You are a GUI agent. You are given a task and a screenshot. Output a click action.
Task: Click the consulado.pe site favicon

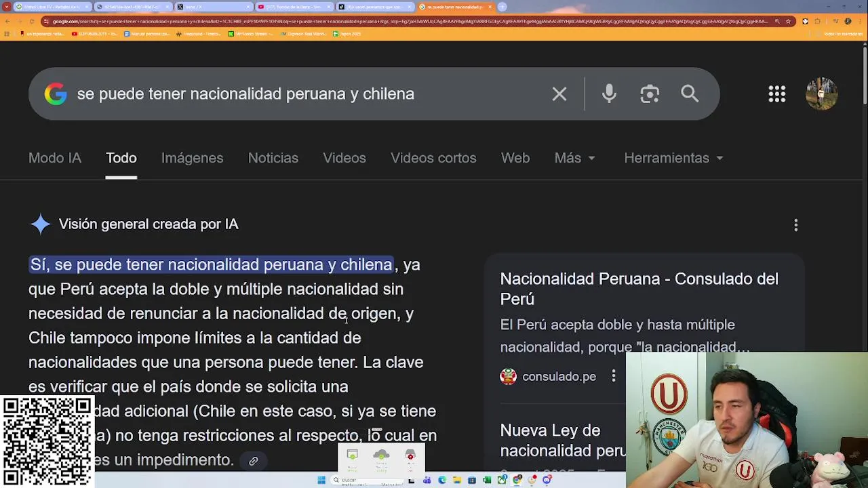[x=508, y=376]
